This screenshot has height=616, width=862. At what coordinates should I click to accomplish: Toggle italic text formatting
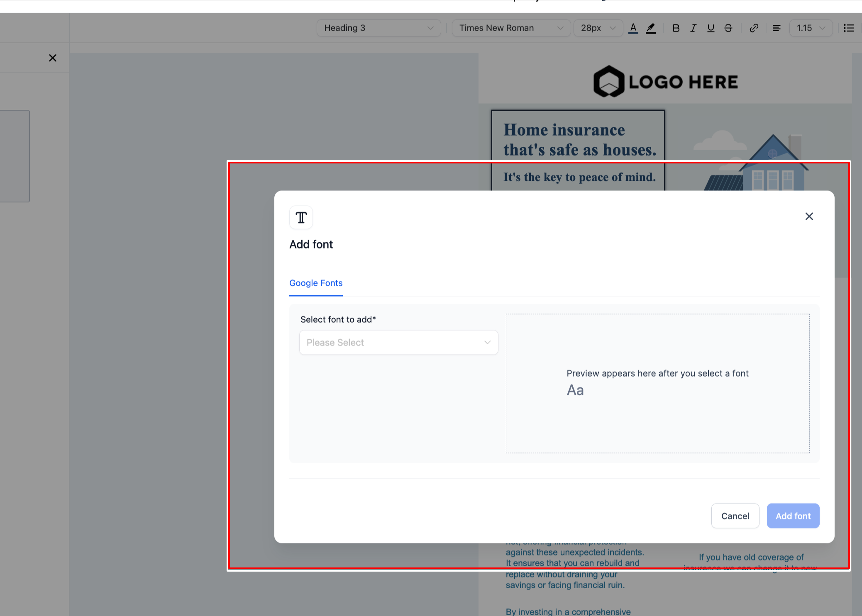693,28
